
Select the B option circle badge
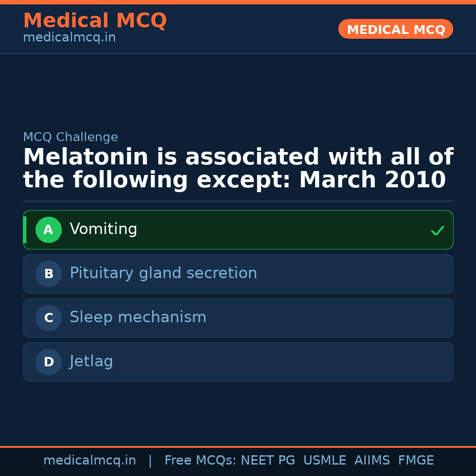48,274
